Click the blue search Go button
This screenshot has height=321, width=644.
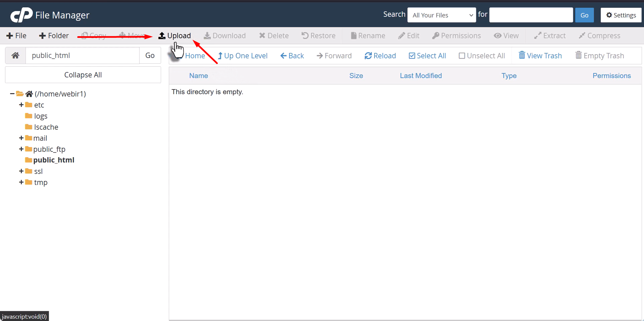[x=584, y=15]
